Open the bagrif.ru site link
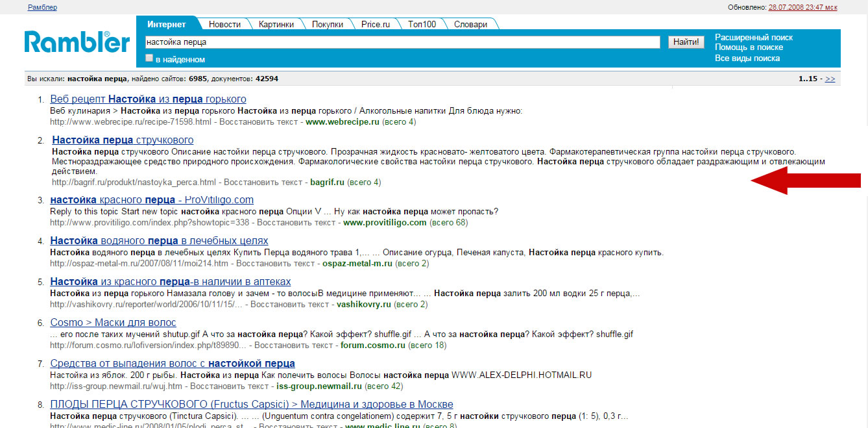This screenshot has width=868, height=428. 327,183
